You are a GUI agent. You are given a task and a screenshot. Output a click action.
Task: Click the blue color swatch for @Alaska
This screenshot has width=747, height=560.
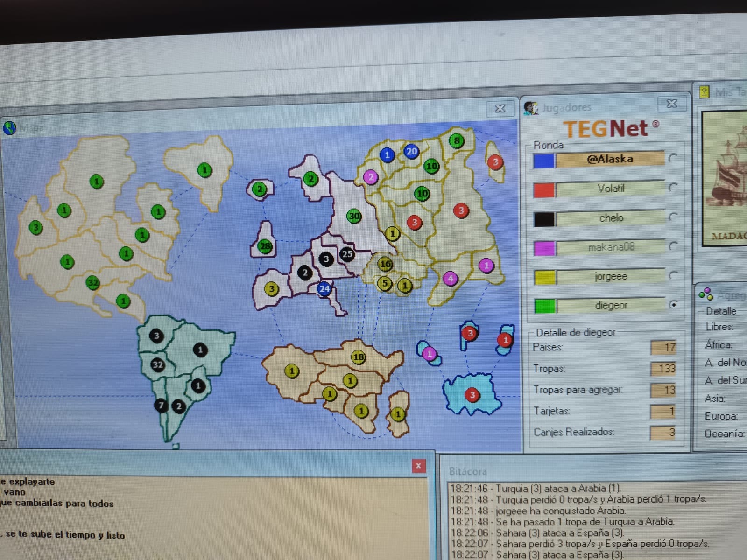544,161
